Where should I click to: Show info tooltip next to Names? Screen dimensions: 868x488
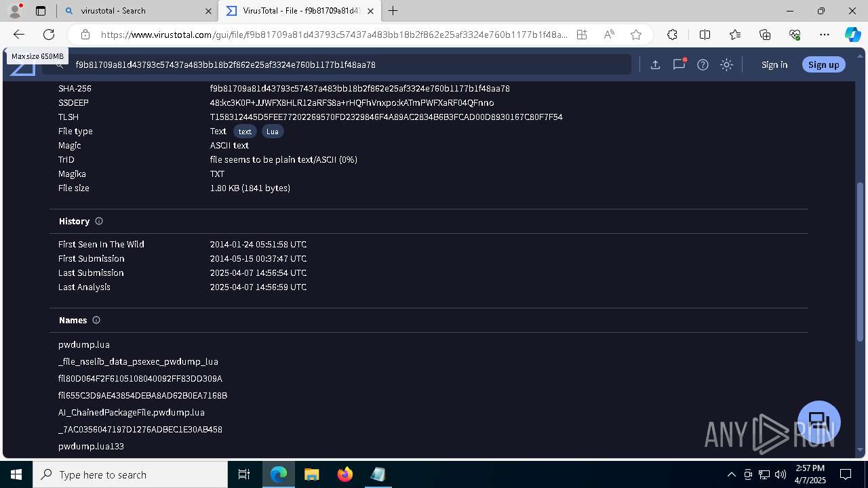click(96, 321)
